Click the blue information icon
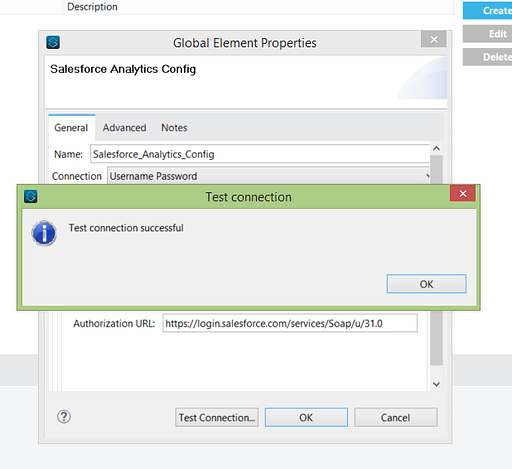This screenshot has height=469, width=512. [x=44, y=233]
